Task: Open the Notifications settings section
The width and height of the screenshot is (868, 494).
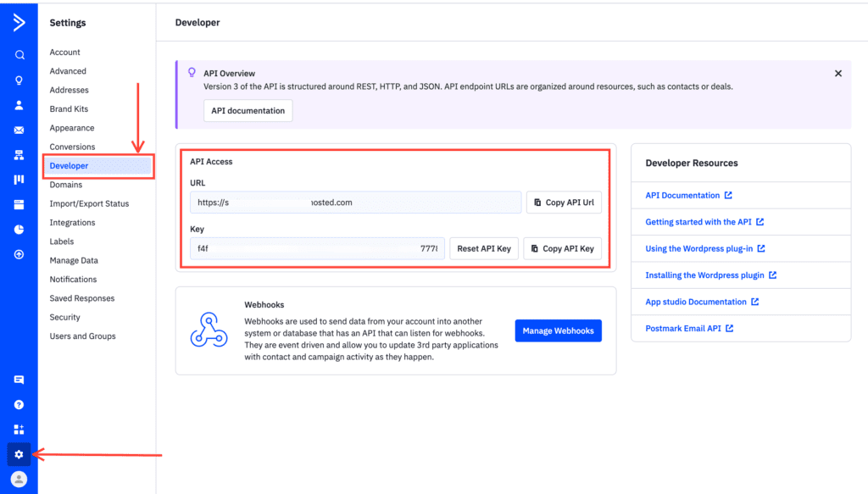Action: click(x=73, y=279)
